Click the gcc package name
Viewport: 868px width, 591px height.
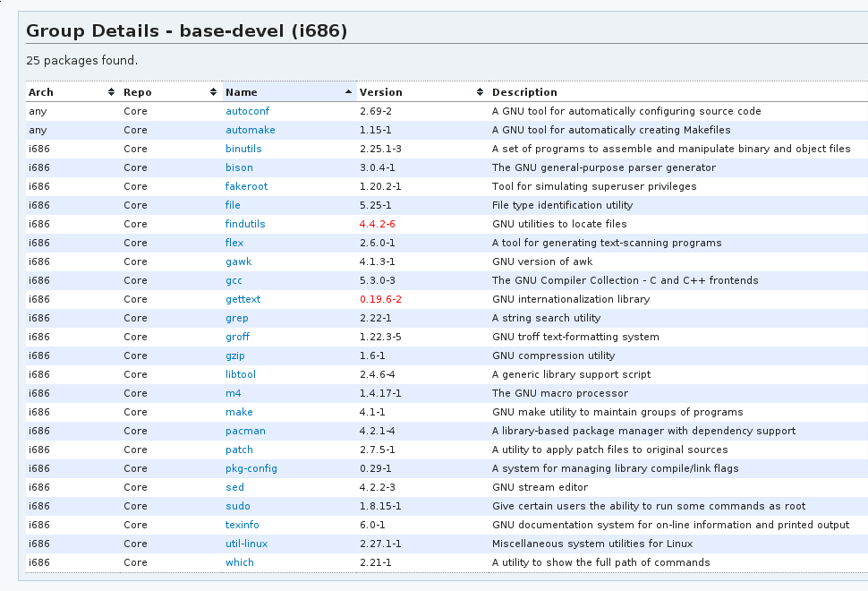coord(234,280)
